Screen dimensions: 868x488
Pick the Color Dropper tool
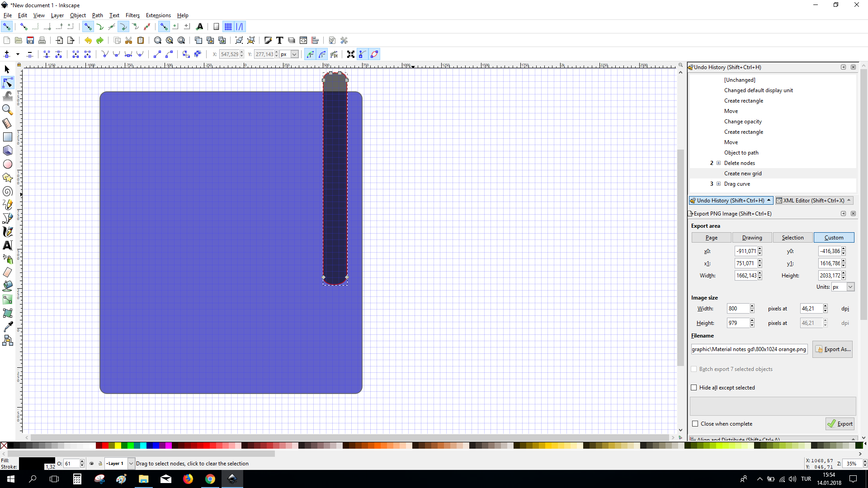tap(7, 327)
